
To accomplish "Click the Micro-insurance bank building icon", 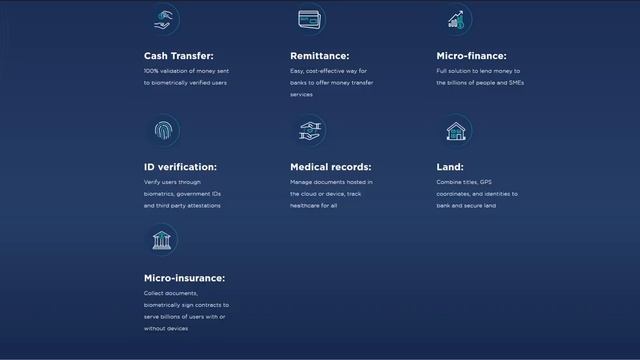I will point(162,240).
